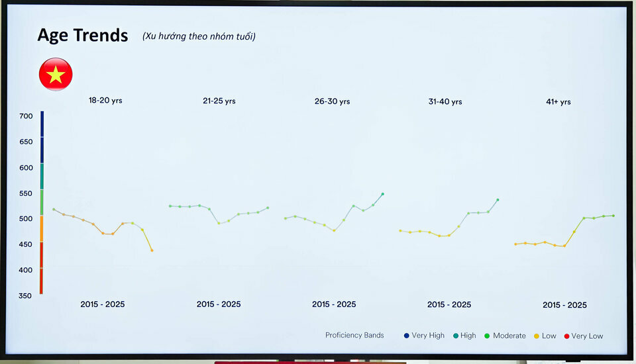Image resolution: width=636 pixels, height=364 pixels.
Task: Click the Low legend yellow dot
Action: pyautogui.click(x=537, y=336)
